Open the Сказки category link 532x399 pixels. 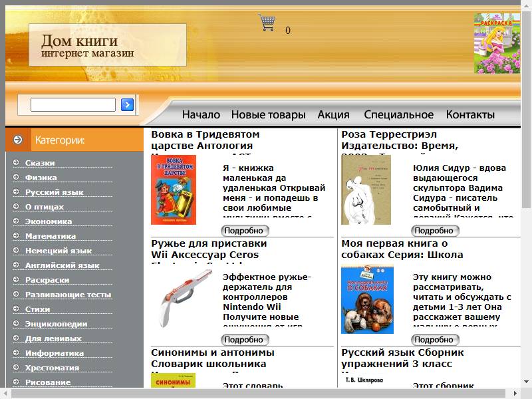pos(40,163)
